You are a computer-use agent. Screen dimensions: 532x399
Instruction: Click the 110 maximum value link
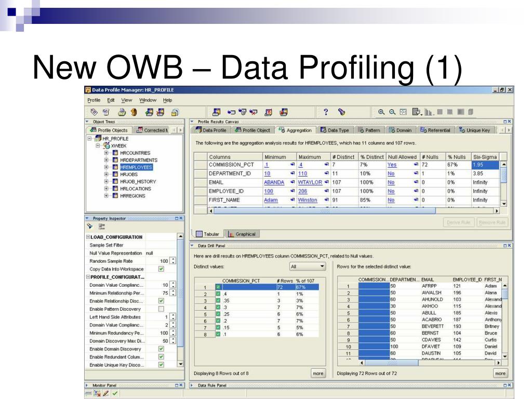[x=302, y=174]
